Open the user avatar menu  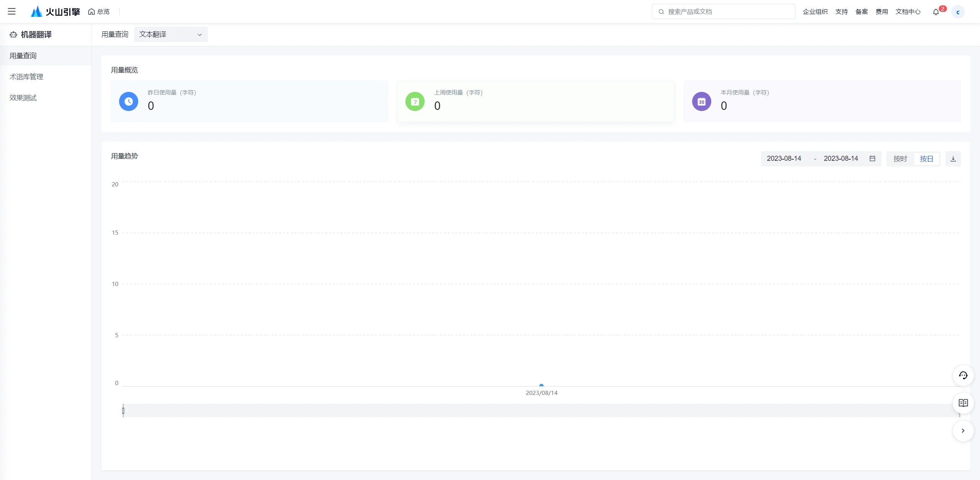point(958,12)
